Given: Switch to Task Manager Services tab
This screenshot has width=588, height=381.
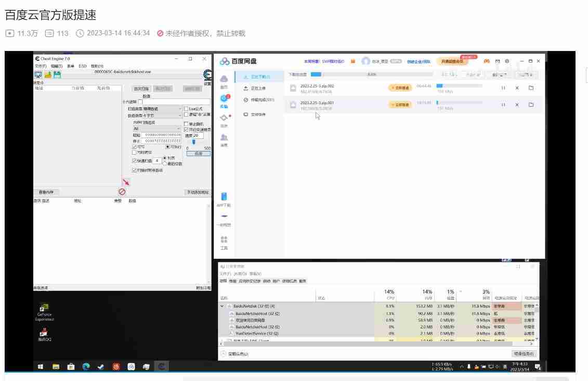Looking at the screenshot, I should [x=303, y=281].
